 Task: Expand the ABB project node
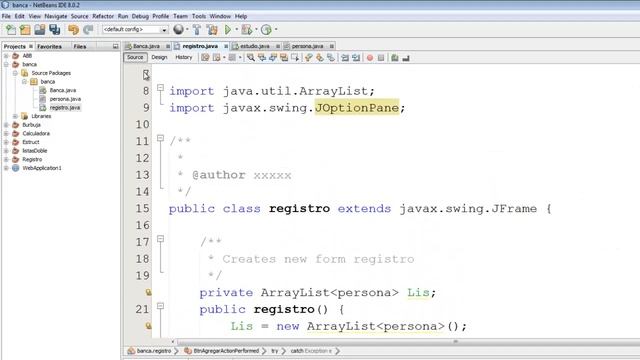pyautogui.click(x=6, y=56)
